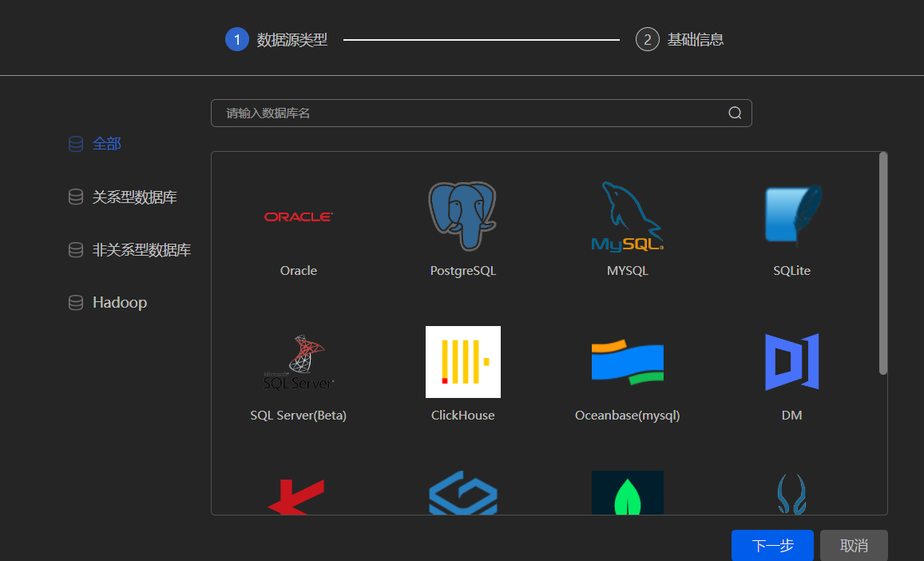Viewport: 924px width, 561px height.
Task: Open the 全部 category
Action: click(107, 144)
